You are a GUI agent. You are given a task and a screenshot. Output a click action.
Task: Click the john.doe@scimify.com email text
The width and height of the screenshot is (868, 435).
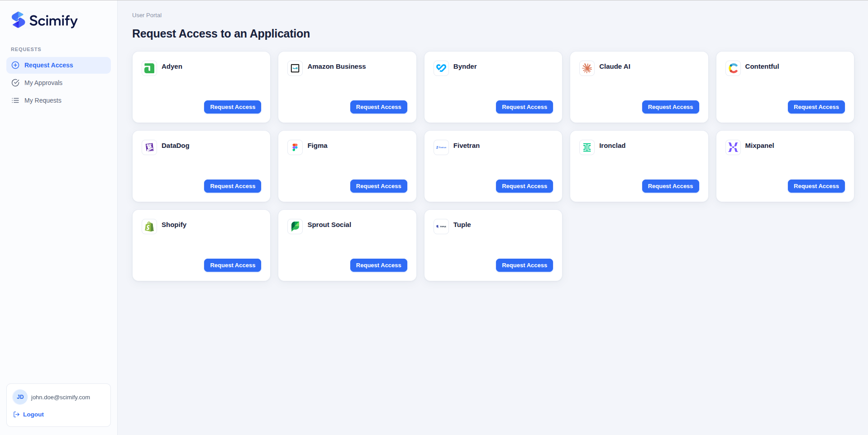(61, 397)
